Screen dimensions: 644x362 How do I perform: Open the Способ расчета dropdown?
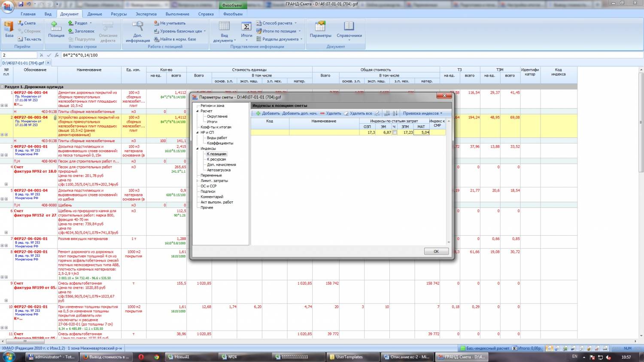pyautogui.click(x=277, y=23)
